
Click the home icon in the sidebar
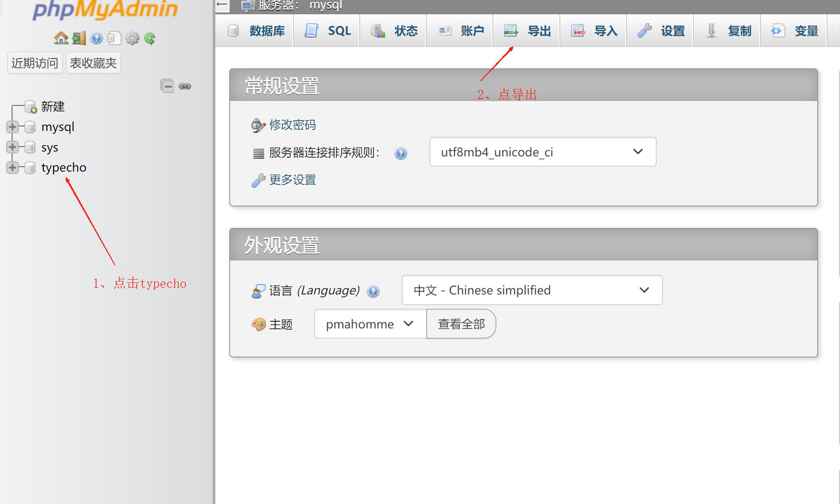61,38
